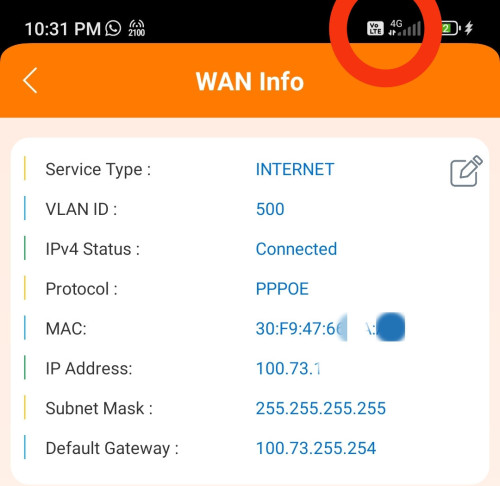Select the WAN Info title
Screen dimensions: 500x486
[x=250, y=81]
